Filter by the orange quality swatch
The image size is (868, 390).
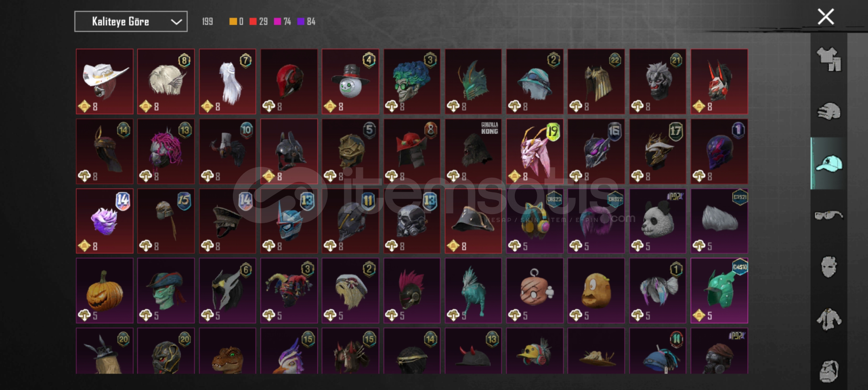coord(233,22)
